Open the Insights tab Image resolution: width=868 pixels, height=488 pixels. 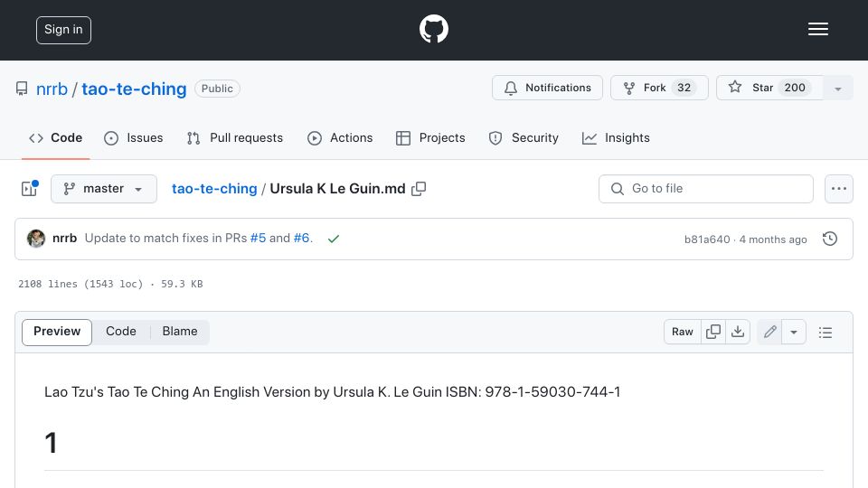click(616, 137)
